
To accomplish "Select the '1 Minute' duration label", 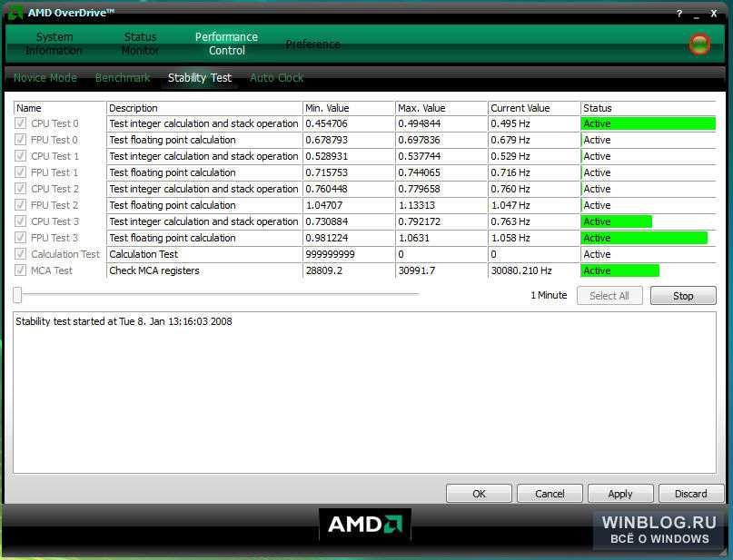I will 549,295.
